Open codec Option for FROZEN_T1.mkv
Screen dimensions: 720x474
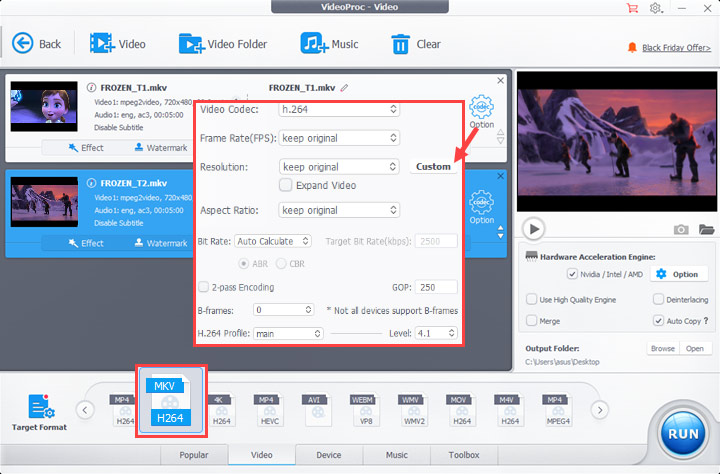[481, 112]
